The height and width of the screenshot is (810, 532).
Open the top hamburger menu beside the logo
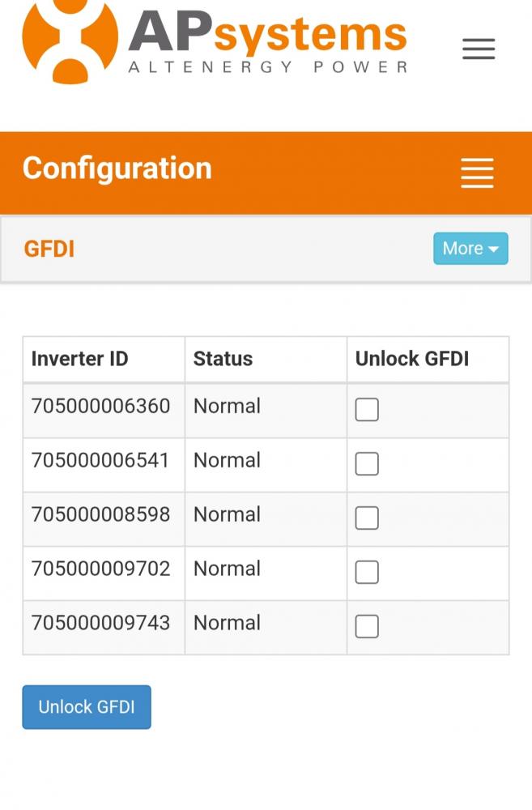coord(479,49)
